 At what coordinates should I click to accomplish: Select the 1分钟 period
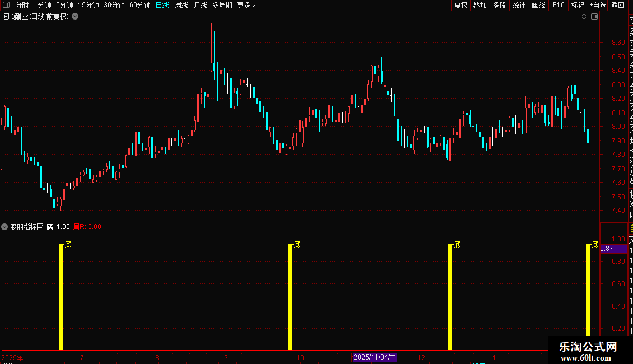point(43,5)
